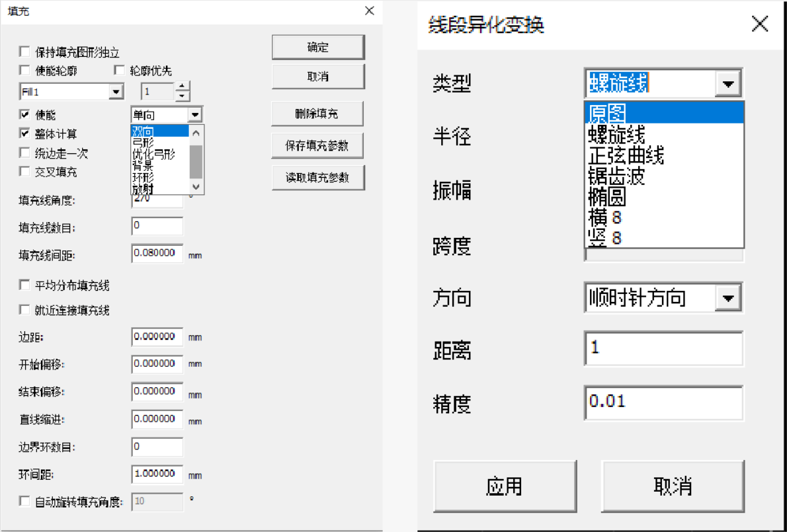
Task: Click the 填充线间距 input field
Action: 157,253
